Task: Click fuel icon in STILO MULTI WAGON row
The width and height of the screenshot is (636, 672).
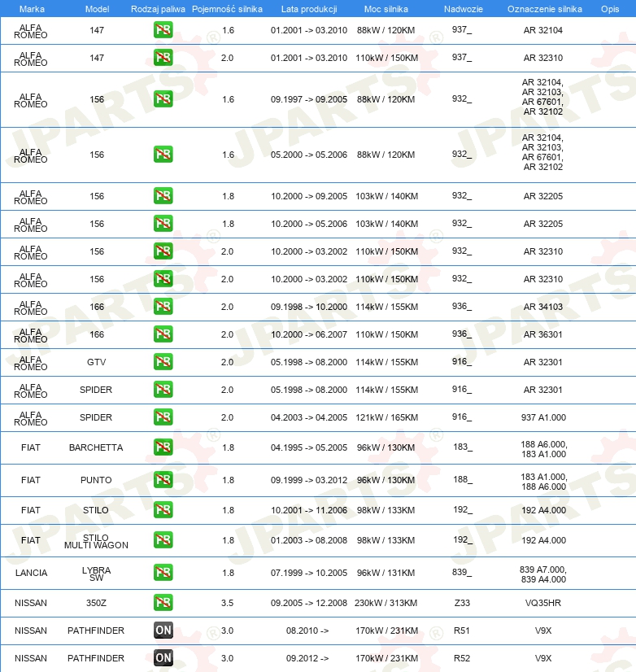Action: [x=163, y=540]
